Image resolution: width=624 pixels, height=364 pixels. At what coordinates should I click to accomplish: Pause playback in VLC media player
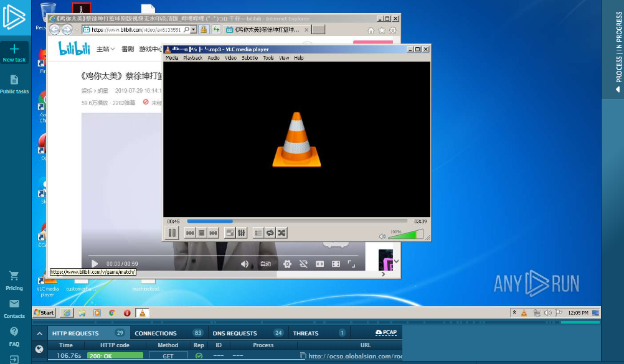(x=172, y=233)
